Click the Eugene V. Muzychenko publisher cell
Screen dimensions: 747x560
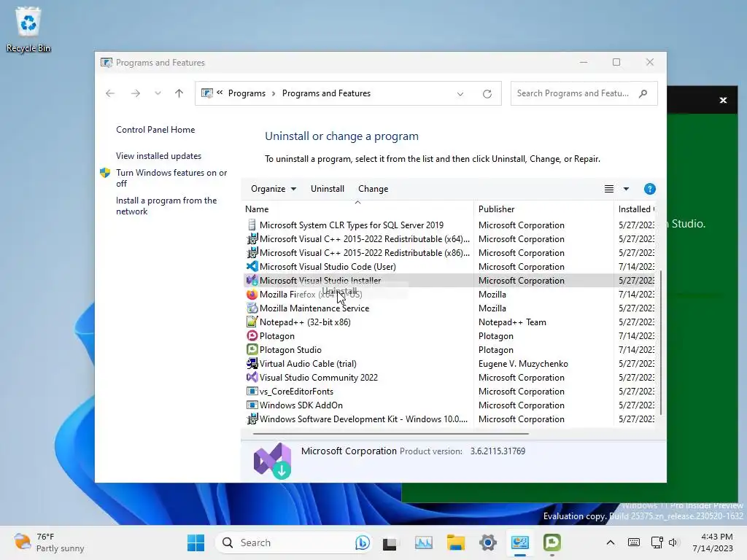tap(523, 363)
